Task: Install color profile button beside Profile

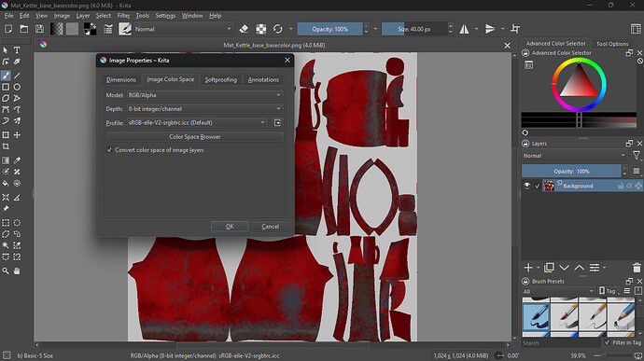Action: click(x=277, y=123)
